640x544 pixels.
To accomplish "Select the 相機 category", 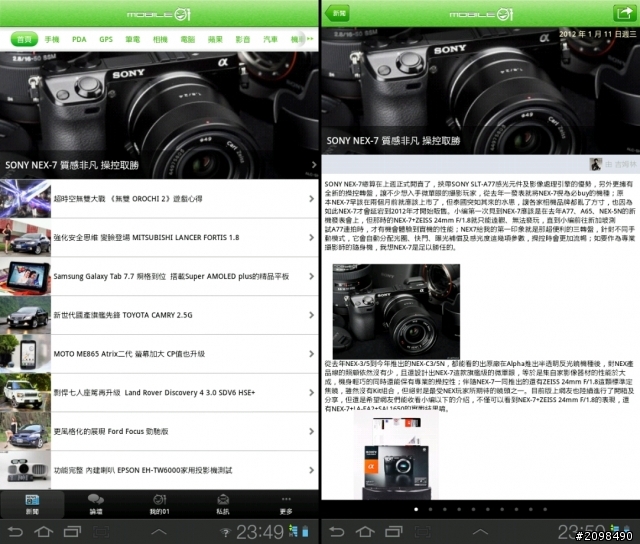I will pyautogui.click(x=160, y=39).
